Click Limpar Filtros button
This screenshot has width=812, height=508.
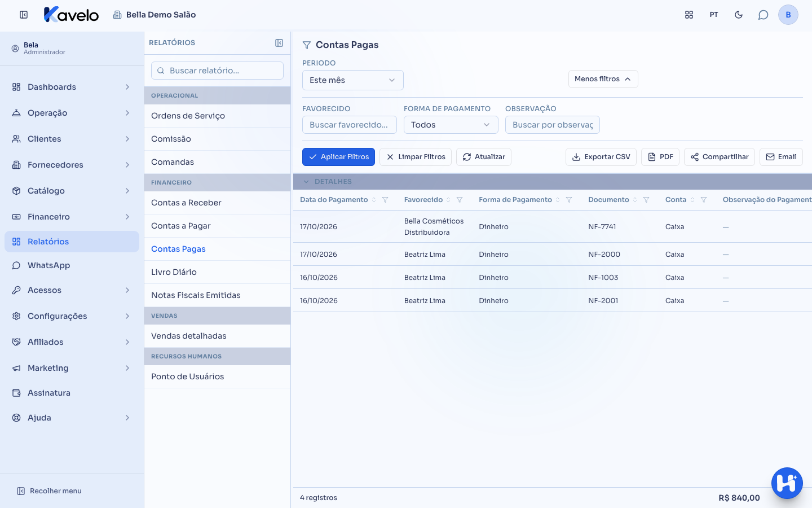(x=416, y=157)
